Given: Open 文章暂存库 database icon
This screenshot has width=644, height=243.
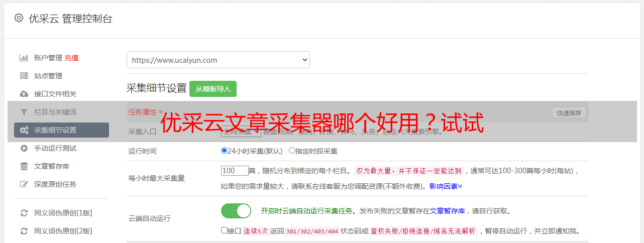Looking at the screenshot, I should coord(24,166).
